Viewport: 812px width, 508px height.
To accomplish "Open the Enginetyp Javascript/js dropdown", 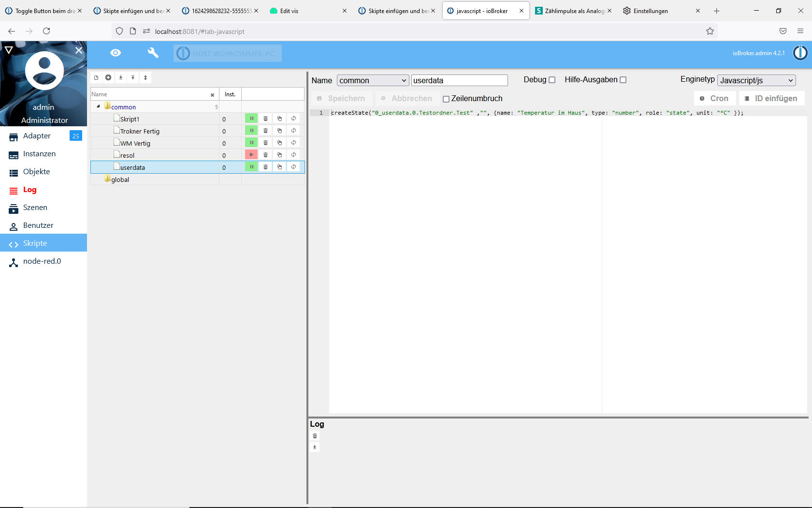I will coord(756,80).
